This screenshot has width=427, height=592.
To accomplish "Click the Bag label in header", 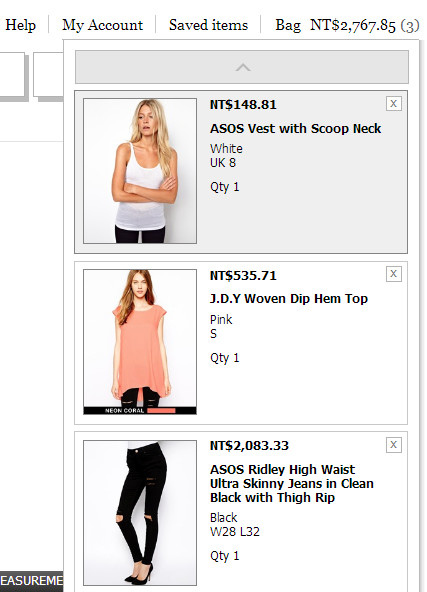I will click(x=288, y=25).
